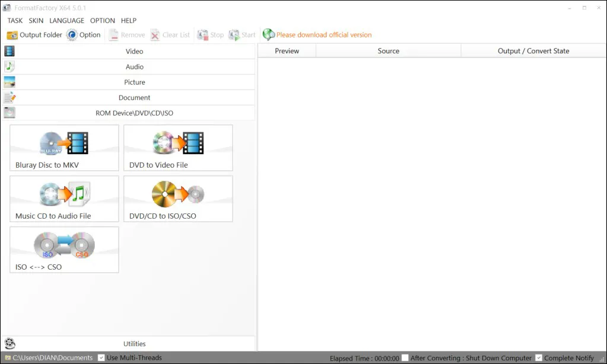The image size is (607, 364).
Task: Select DVD to Video File converter
Action: [x=178, y=148]
